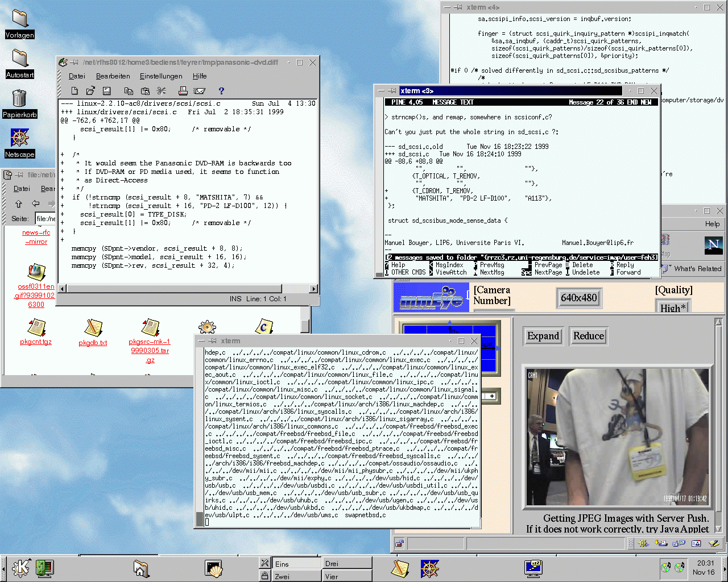
Task: Click the blue question mark help icon
Action: [221, 91]
